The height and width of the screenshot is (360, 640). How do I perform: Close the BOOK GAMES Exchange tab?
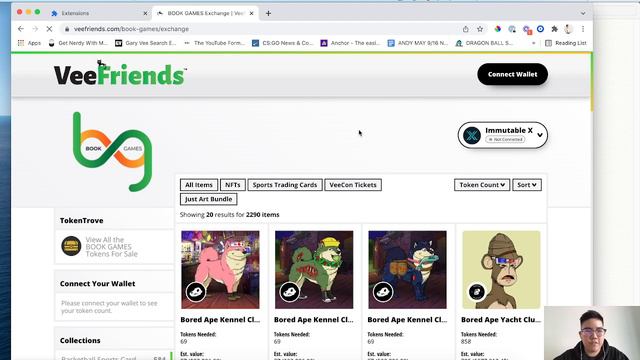pyautogui.click(x=251, y=13)
